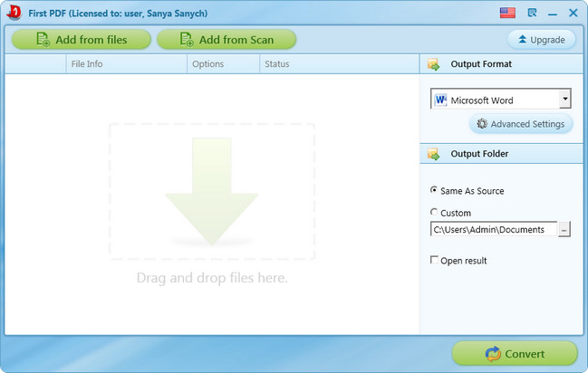This screenshot has width=588, height=373.
Task: Click the US flag language icon
Action: pos(507,13)
